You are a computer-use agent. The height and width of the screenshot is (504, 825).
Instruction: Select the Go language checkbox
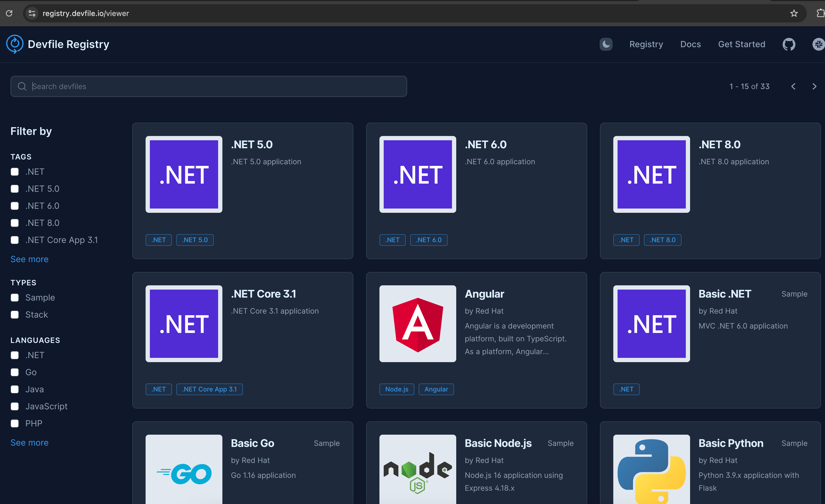[15, 372]
